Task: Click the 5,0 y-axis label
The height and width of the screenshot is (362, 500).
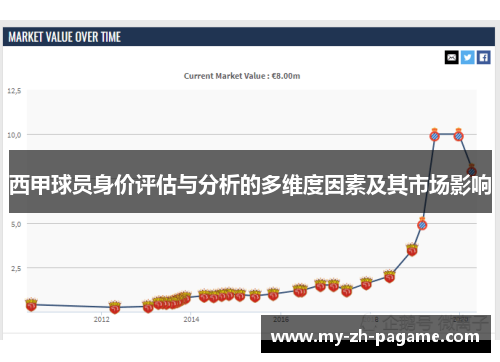Action: click(x=16, y=224)
